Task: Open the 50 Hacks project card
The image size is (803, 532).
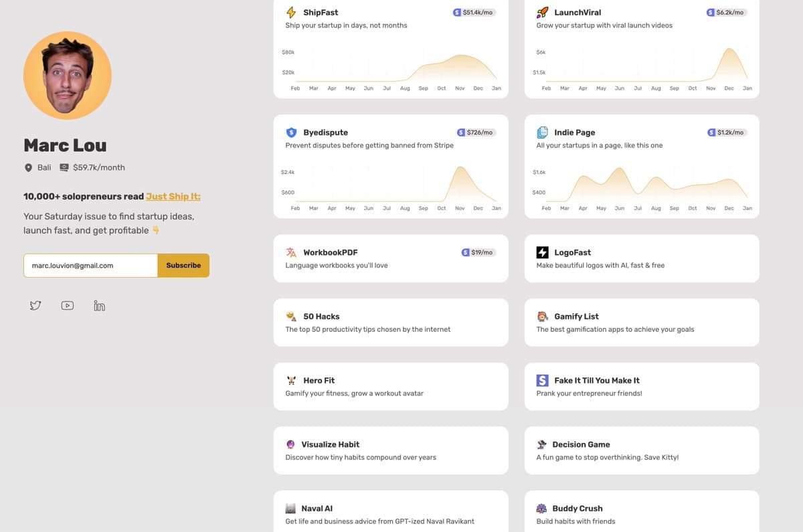Action: point(391,323)
